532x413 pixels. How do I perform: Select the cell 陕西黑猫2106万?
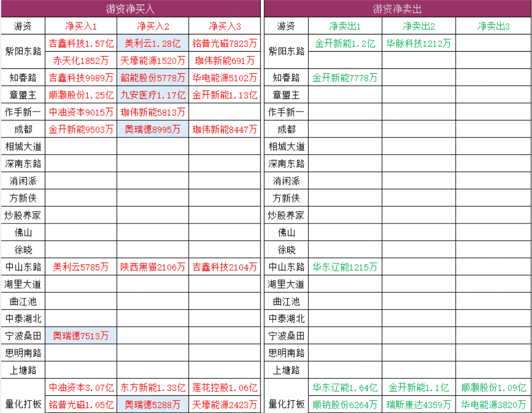coord(153,267)
